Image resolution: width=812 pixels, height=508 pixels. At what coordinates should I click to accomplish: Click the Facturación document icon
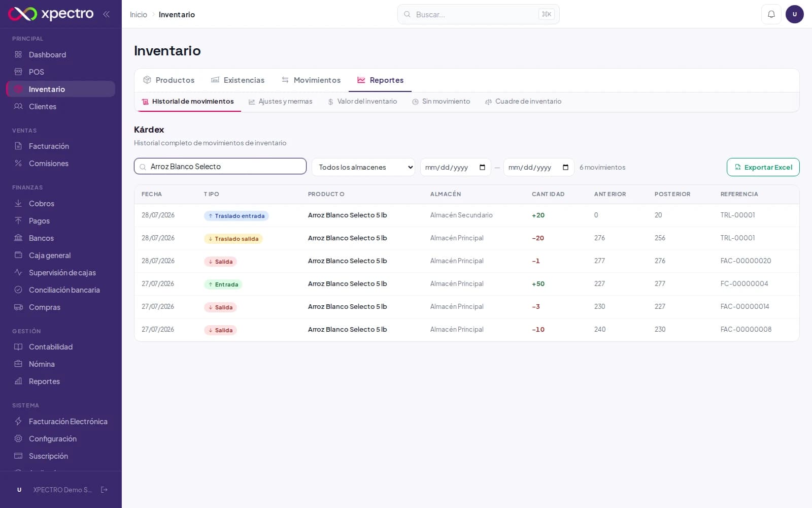[x=18, y=146]
